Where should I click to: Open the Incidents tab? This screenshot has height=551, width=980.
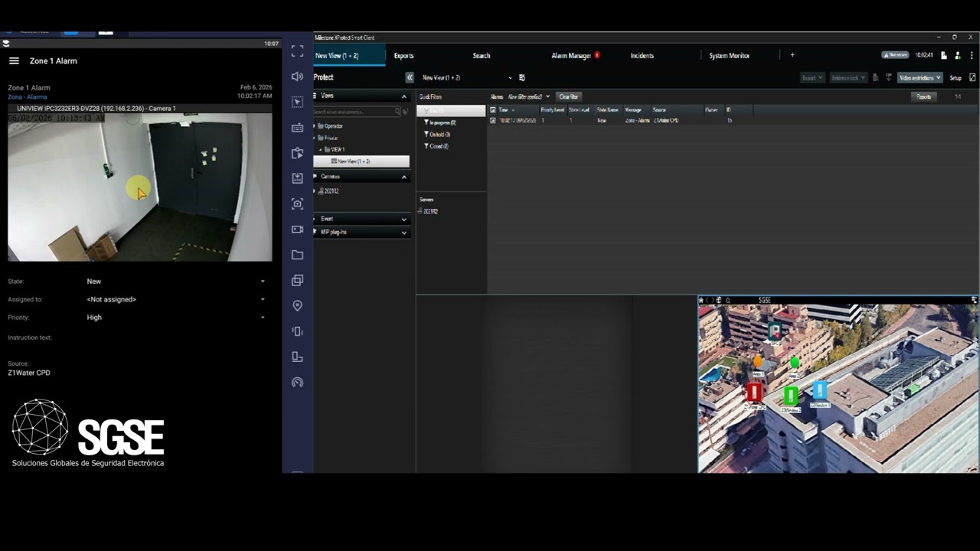coord(642,56)
